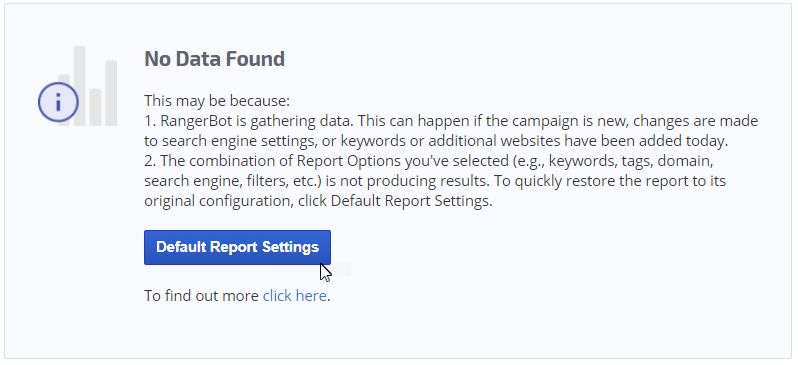Click 'search engine settings' phrase in reason one

point(238,141)
